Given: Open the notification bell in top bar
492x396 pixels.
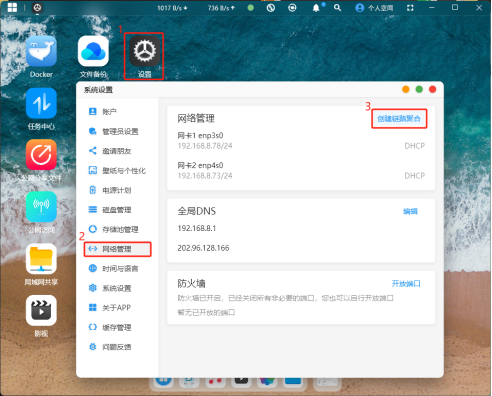Looking at the screenshot, I should point(316,8).
